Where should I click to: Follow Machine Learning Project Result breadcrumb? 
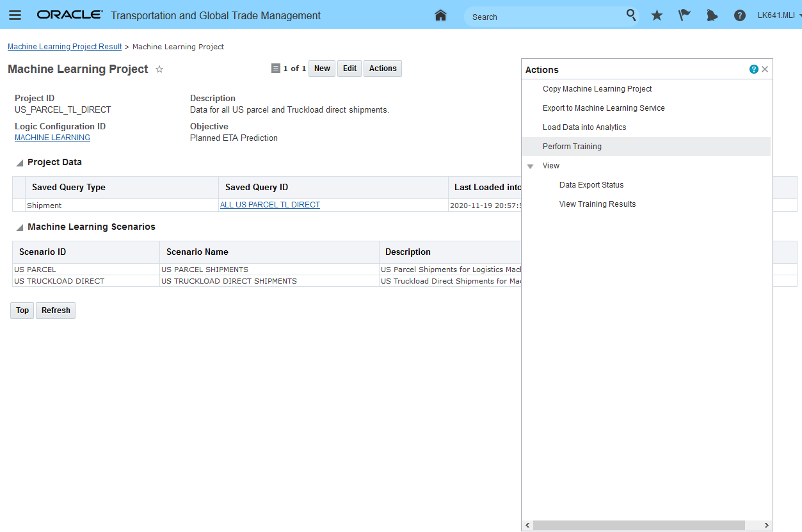coord(65,47)
